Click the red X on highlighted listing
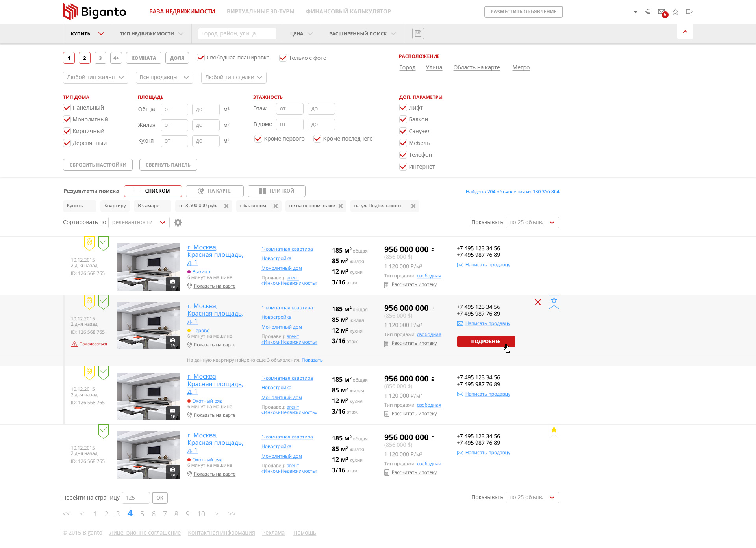The height and width of the screenshot is (548, 756). click(538, 302)
